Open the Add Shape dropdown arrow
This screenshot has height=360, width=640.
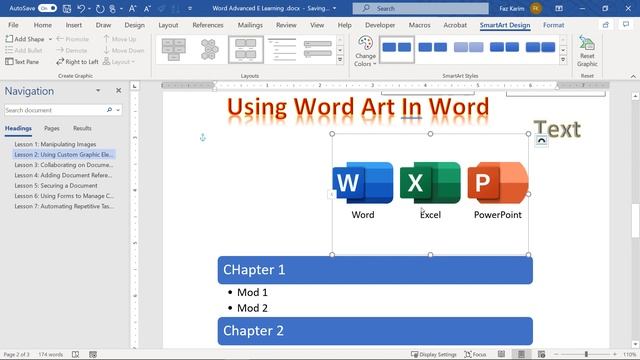(50, 39)
